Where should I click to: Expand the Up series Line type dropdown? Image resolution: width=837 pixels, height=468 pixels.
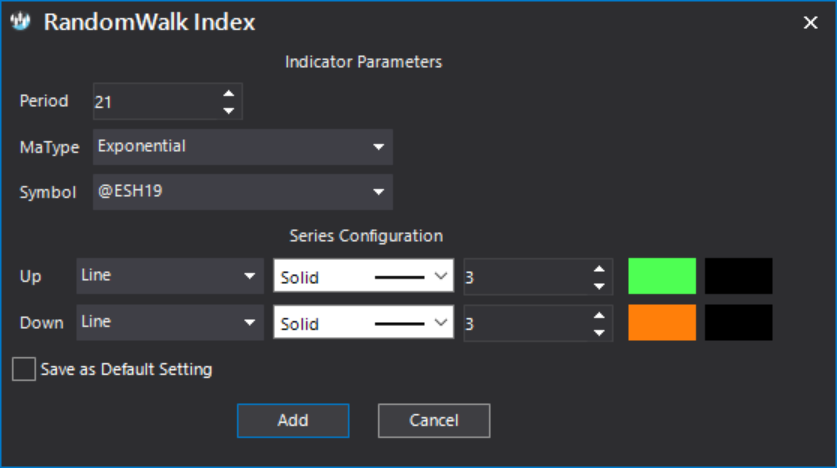point(170,276)
